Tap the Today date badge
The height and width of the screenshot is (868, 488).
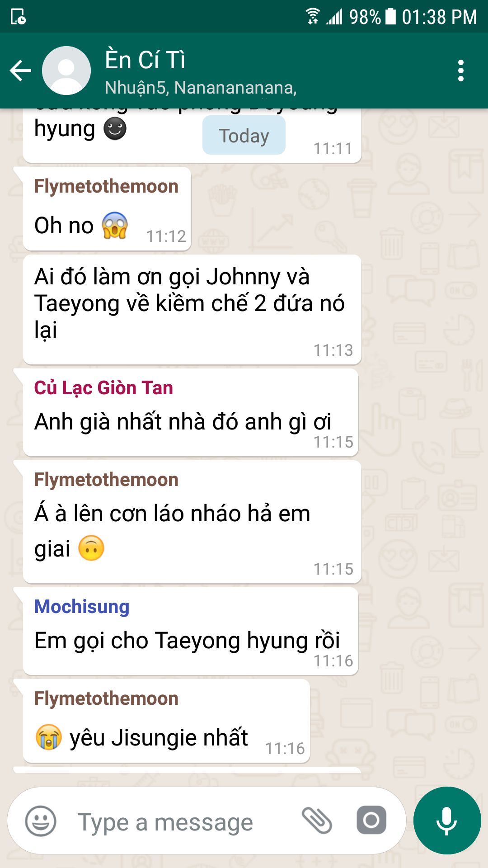click(244, 135)
